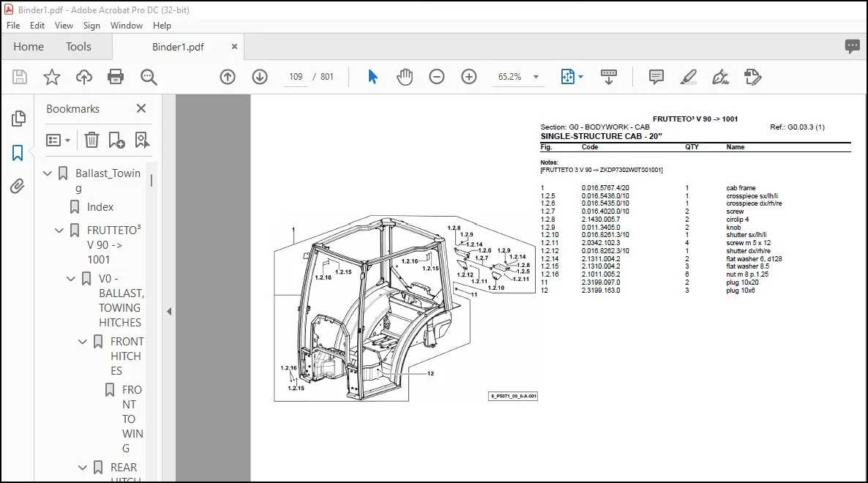Click the Ref.: G0.03.3 (1) text

tap(797, 127)
